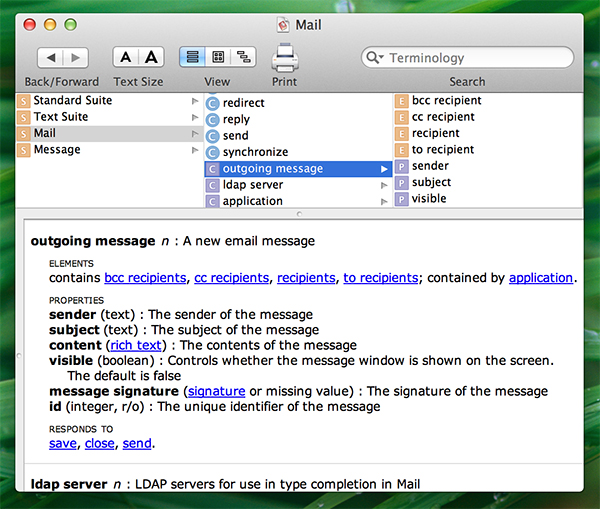Image resolution: width=600 pixels, height=509 pixels.
Task: Click the application class icon
Action: (212, 202)
